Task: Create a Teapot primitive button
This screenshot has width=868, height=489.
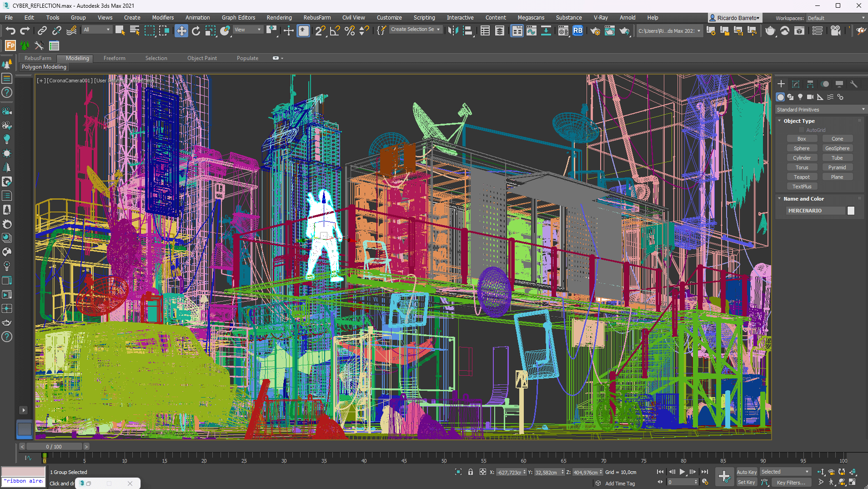Action: (x=802, y=177)
